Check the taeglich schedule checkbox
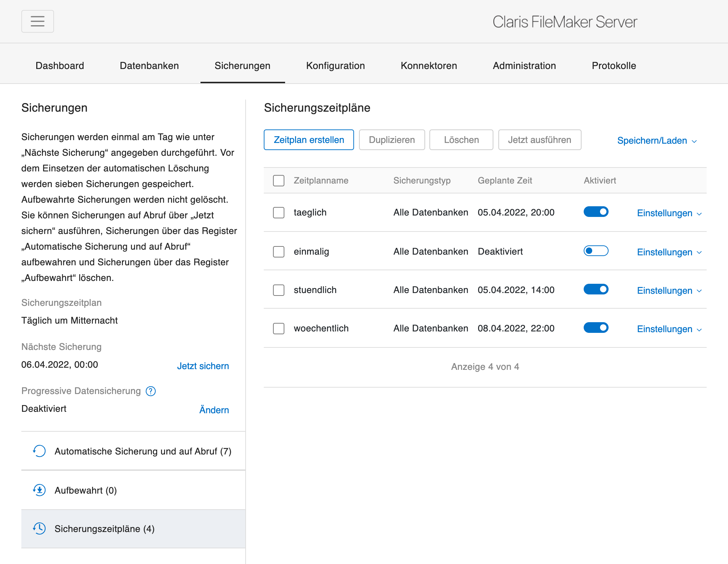This screenshot has width=728, height=564. 279,213
